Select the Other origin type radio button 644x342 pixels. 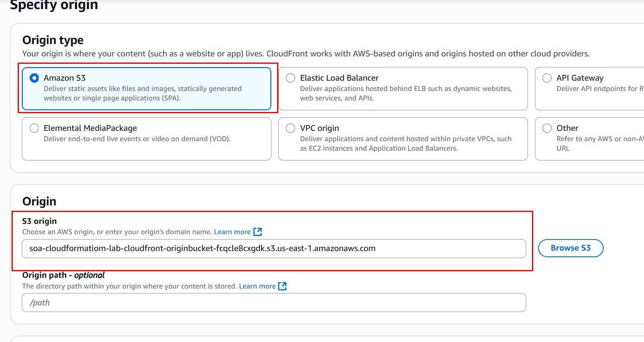coord(547,128)
